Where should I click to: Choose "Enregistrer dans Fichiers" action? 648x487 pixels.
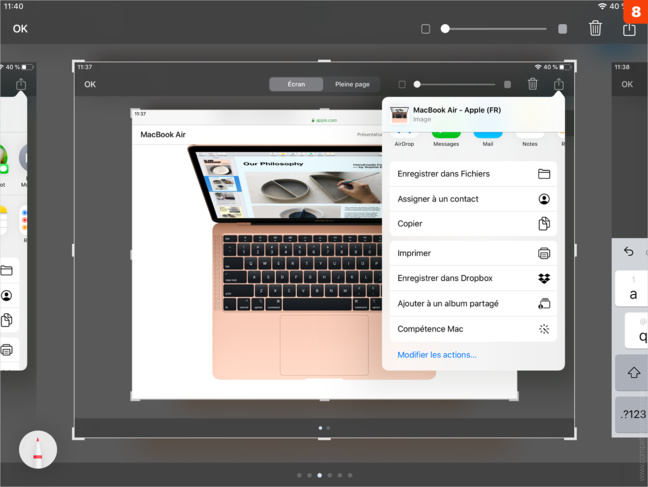[x=472, y=174]
